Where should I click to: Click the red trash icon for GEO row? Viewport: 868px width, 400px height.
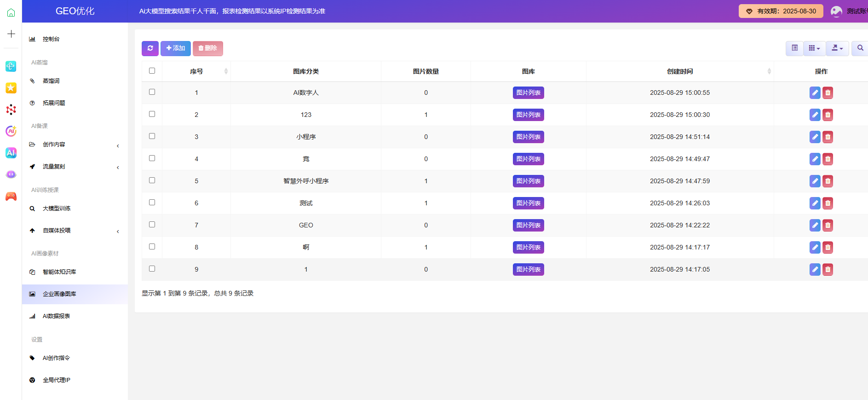click(828, 226)
